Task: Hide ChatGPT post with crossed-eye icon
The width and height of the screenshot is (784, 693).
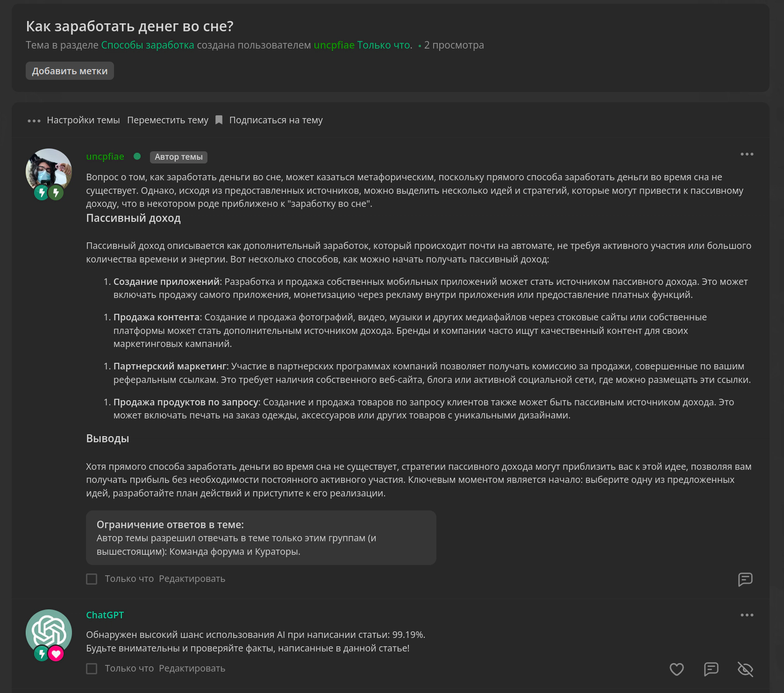Action: click(745, 669)
